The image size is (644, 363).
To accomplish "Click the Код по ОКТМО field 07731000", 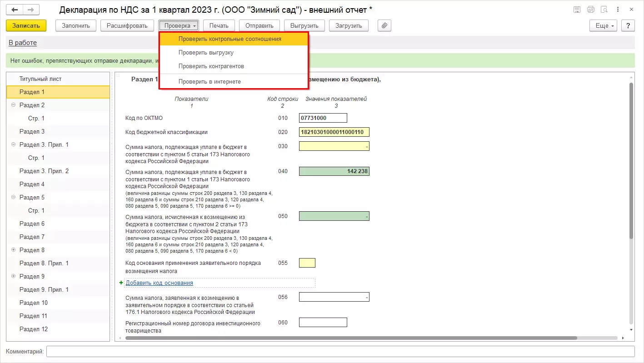I will [323, 118].
